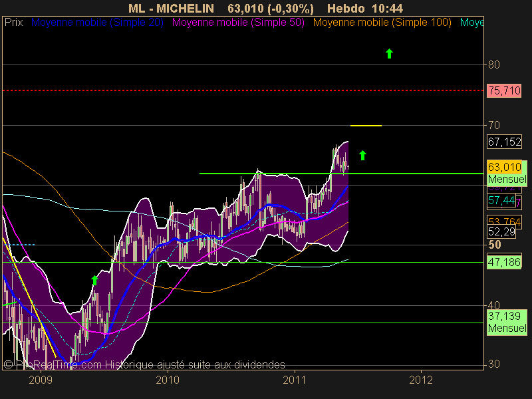
Task: Click the bold 50 price axis tick
Action: click(x=494, y=245)
